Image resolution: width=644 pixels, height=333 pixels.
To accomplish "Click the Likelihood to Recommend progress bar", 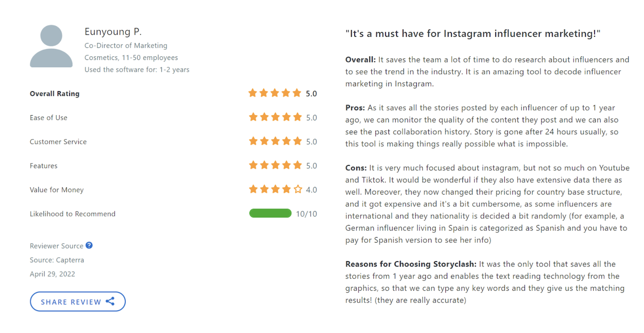I will (270, 213).
